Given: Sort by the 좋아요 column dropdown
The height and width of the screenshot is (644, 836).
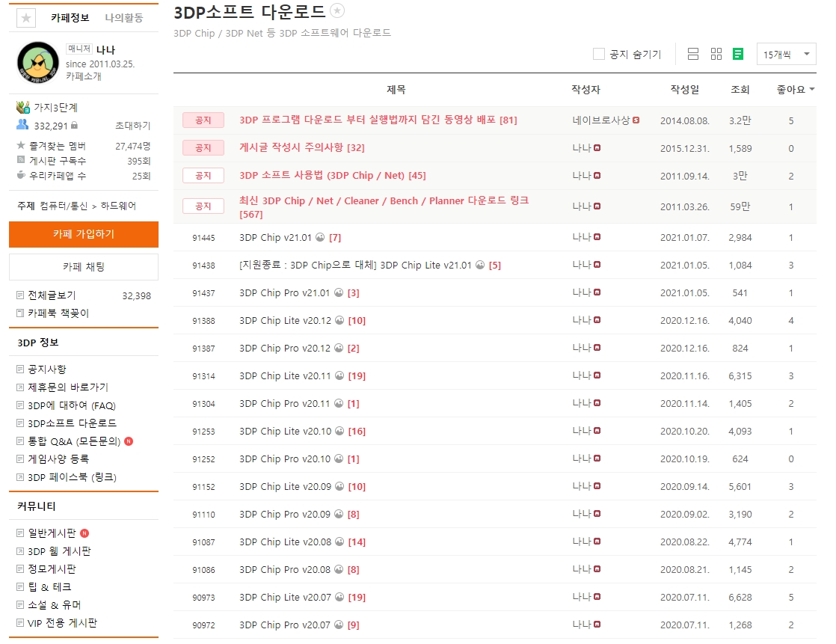Looking at the screenshot, I should pyautogui.click(x=796, y=90).
